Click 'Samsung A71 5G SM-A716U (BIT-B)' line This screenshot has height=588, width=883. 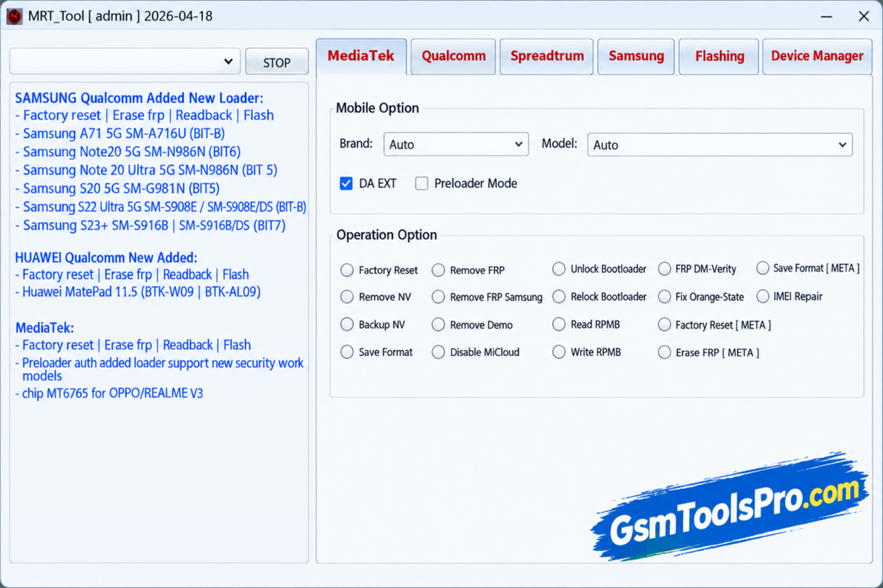pyautogui.click(x=120, y=134)
